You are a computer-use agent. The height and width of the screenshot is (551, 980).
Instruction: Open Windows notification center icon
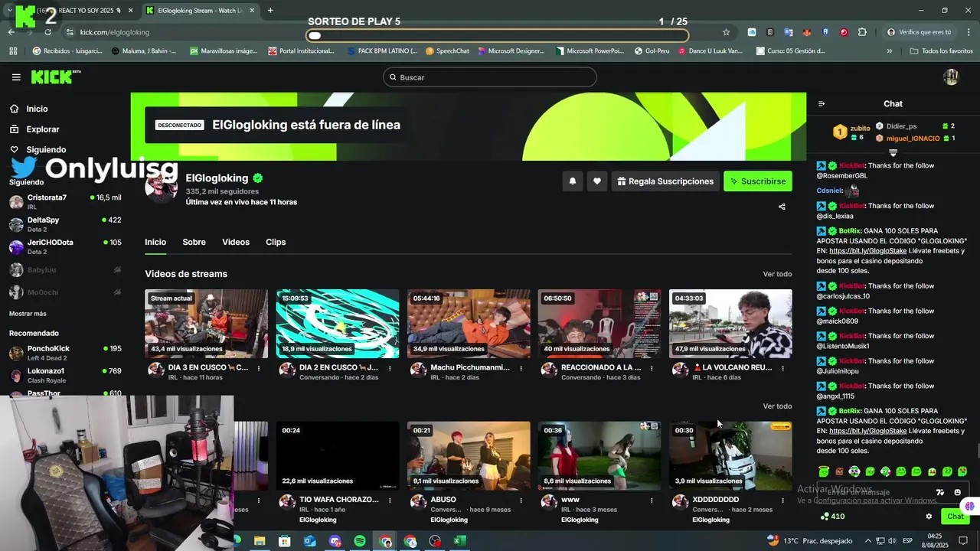tap(963, 541)
